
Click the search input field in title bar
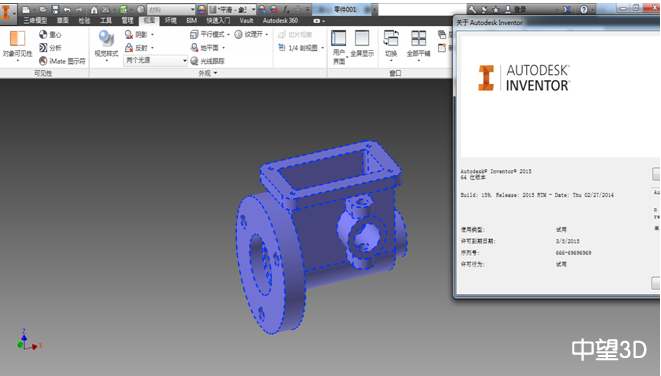tap(422, 9)
